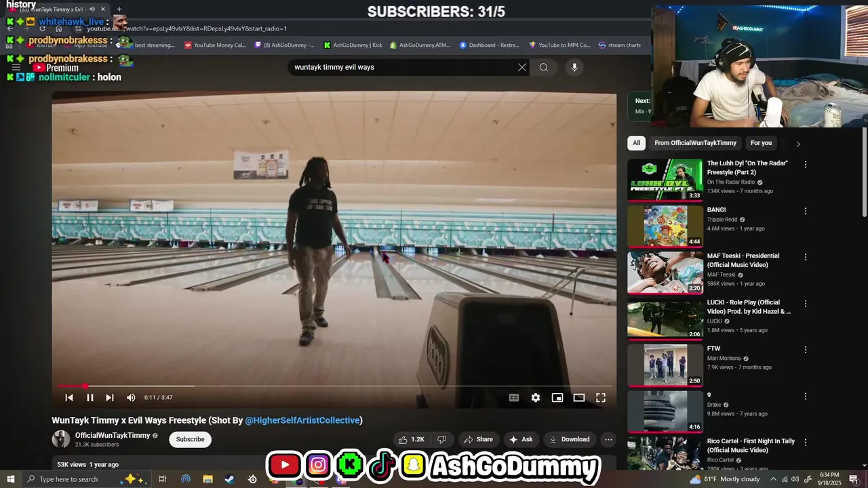Image resolution: width=868 pixels, height=488 pixels.
Task: Click the search magnifier button
Action: pos(544,67)
